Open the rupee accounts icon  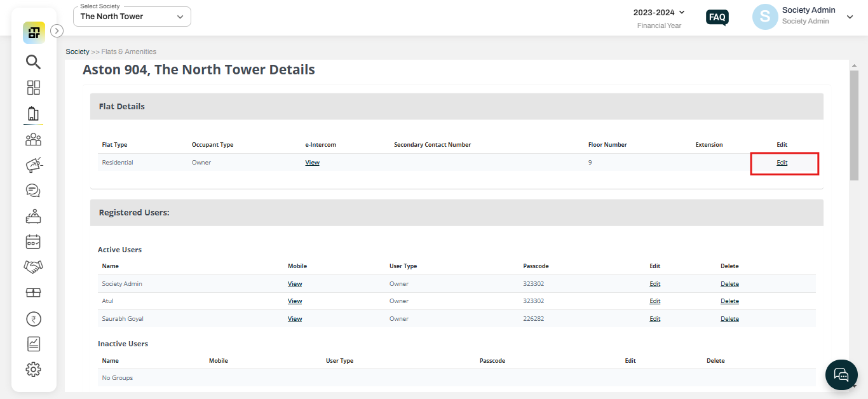pyautogui.click(x=33, y=318)
